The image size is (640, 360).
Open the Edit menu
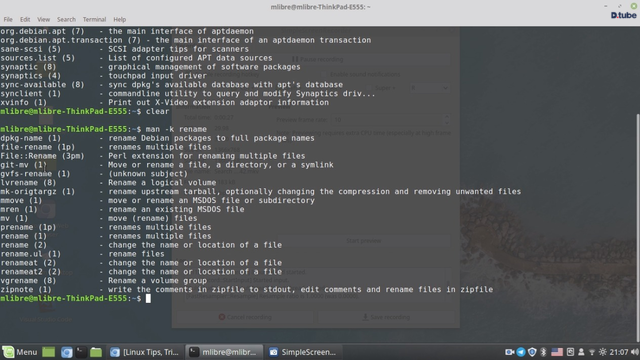[25, 19]
